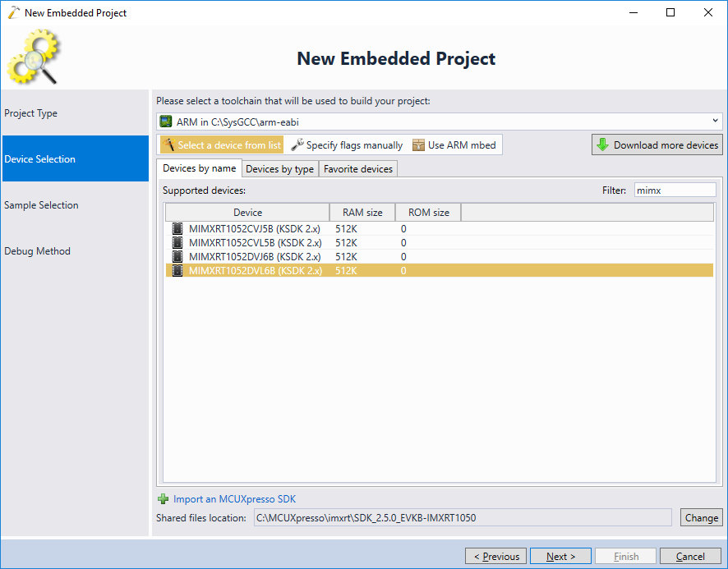
Task: Click the title bar hammer app icon
Action: [x=14, y=12]
